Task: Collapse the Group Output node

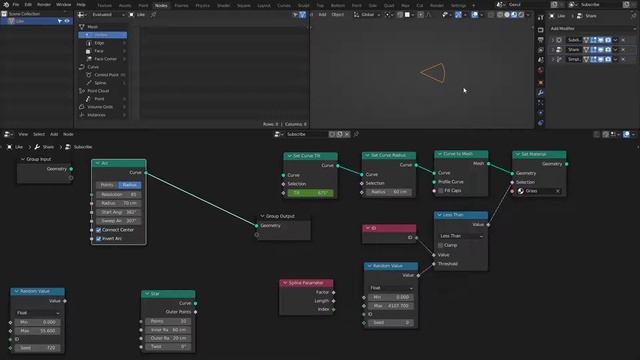Action: (262, 216)
